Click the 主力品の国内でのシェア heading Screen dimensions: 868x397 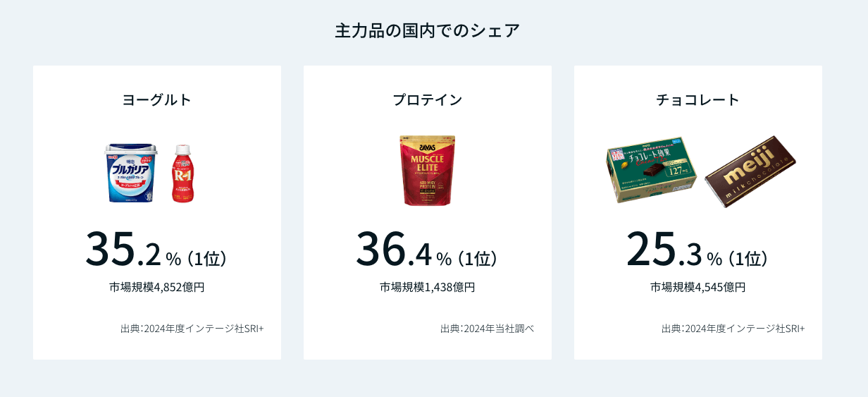[x=427, y=31]
